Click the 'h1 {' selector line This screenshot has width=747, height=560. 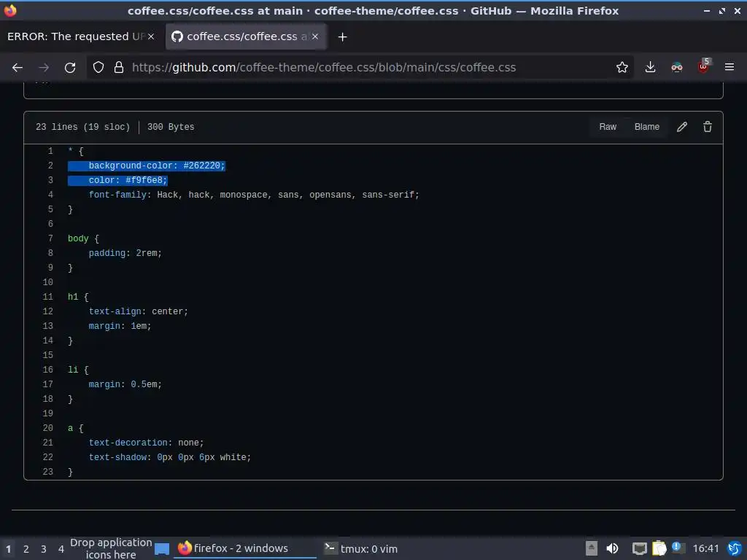78,297
